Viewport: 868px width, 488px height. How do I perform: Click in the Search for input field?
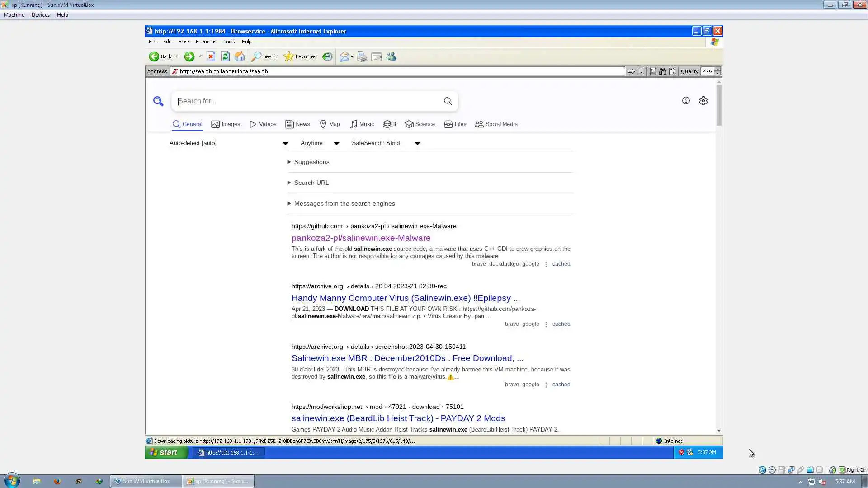pyautogui.click(x=307, y=101)
